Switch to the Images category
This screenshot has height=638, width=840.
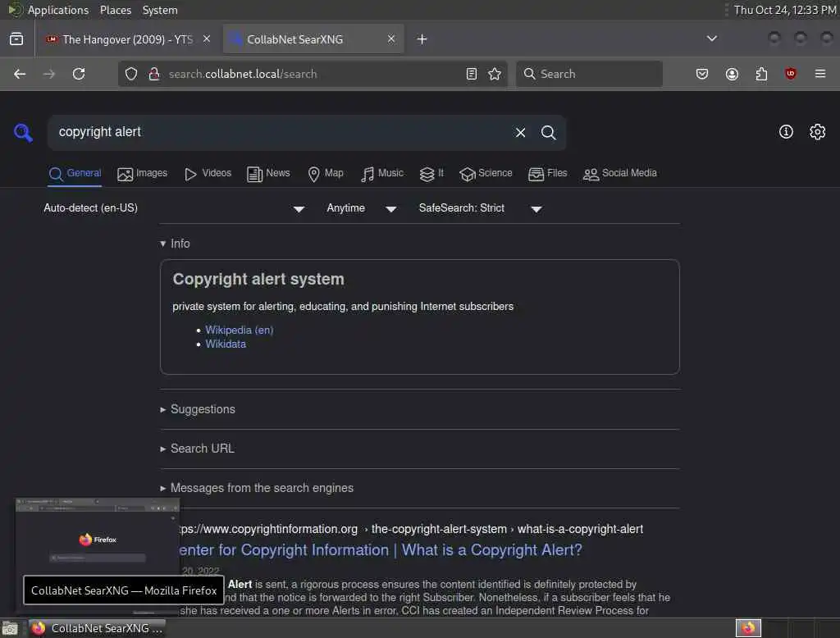(x=142, y=174)
